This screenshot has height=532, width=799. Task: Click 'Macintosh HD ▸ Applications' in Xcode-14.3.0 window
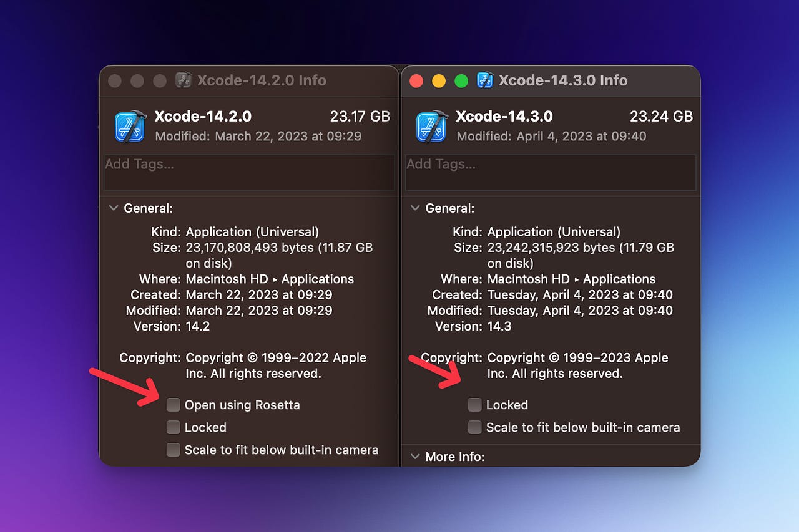click(571, 279)
